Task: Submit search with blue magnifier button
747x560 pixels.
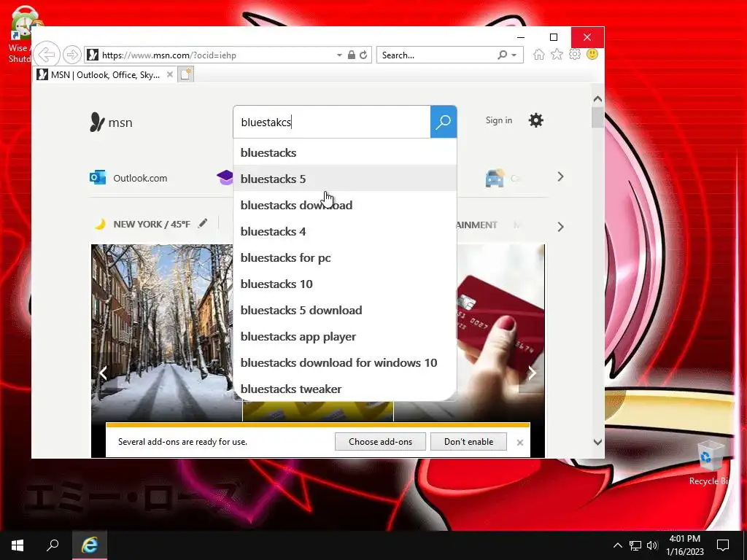Action: (444, 122)
